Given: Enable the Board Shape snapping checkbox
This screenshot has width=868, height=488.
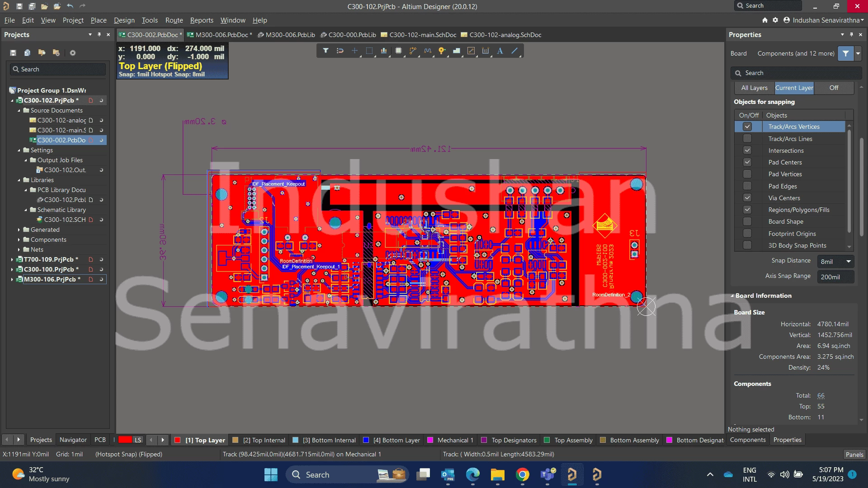Looking at the screenshot, I should click(747, 221).
